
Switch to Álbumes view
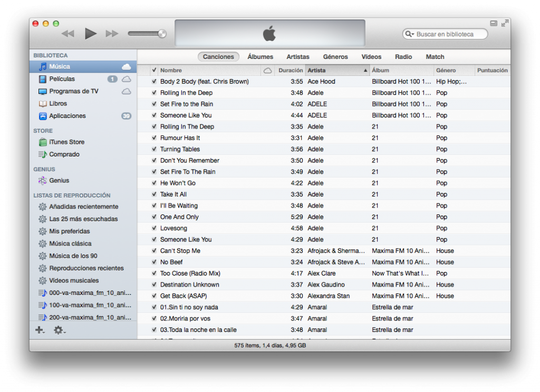coord(261,57)
